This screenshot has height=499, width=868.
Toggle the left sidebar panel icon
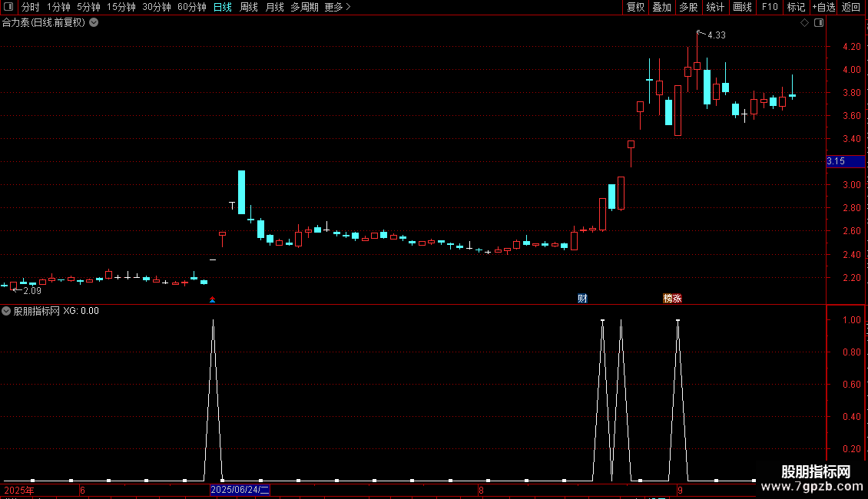point(8,7)
